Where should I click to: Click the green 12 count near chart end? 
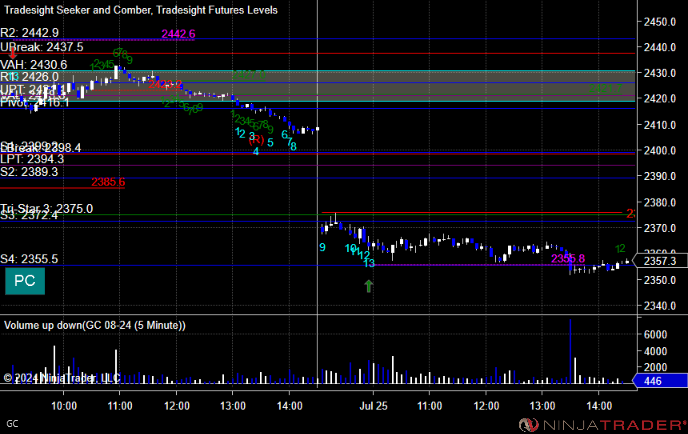pyautogui.click(x=620, y=249)
